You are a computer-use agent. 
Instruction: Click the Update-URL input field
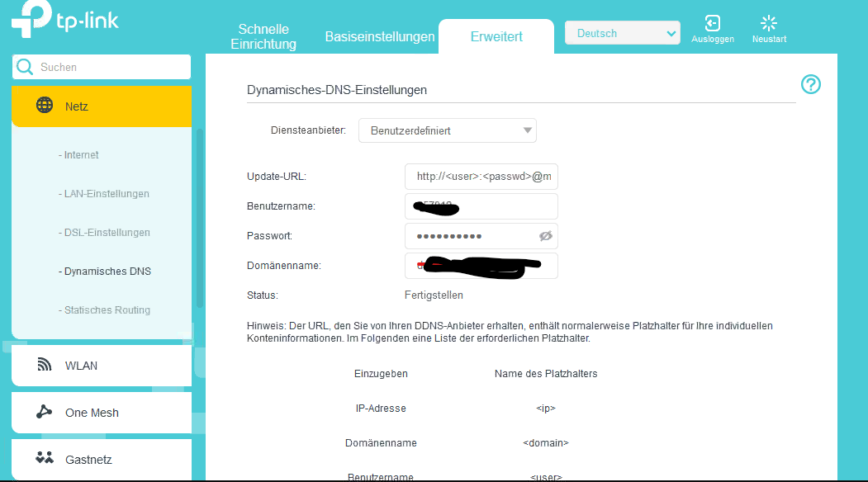(481, 177)
